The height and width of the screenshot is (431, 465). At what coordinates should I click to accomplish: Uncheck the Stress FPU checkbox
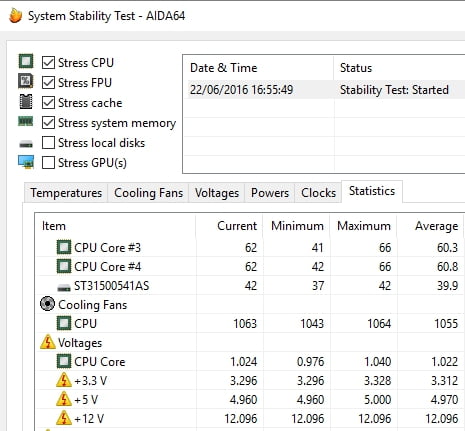pos(49,83)
